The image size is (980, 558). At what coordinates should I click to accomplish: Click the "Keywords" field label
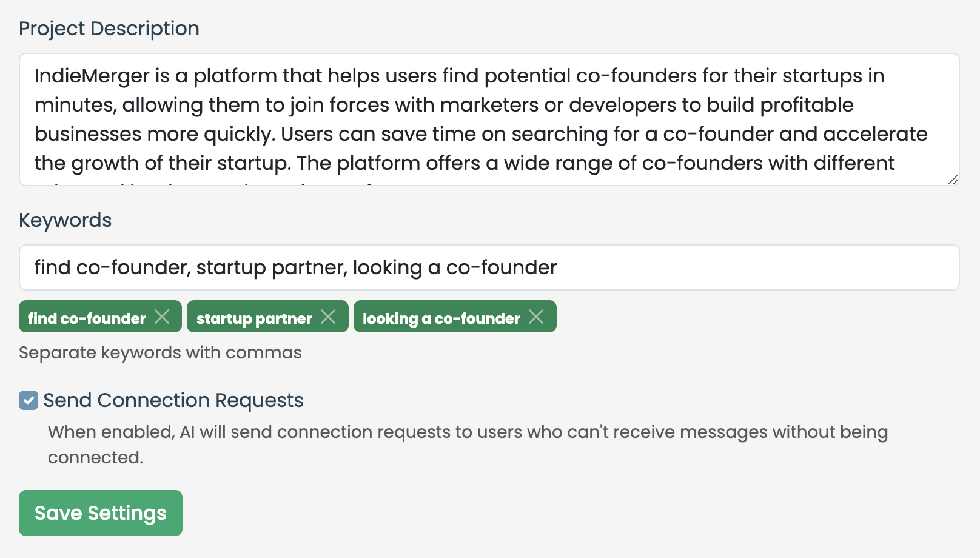click(65, 220)
